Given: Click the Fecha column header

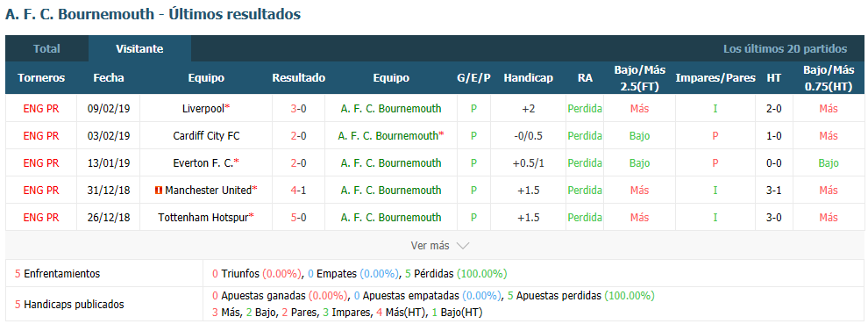Looking at the screenshot, I should click(109, 78).
